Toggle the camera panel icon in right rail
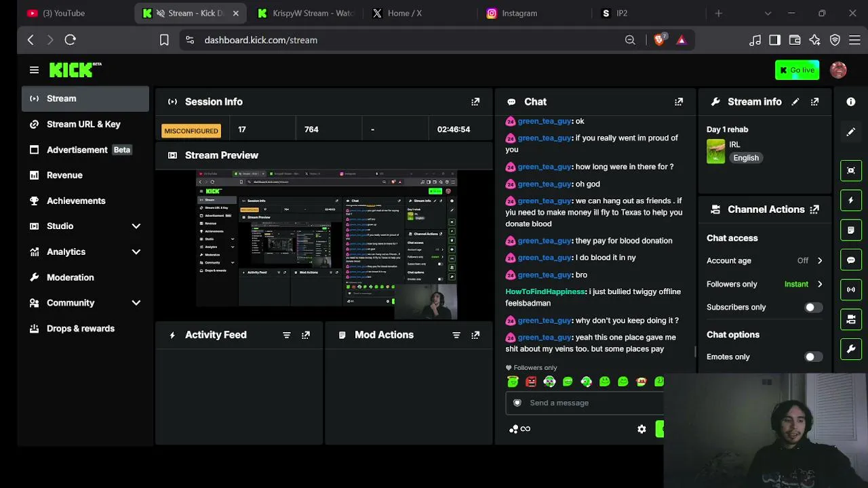 pos(851,319)
